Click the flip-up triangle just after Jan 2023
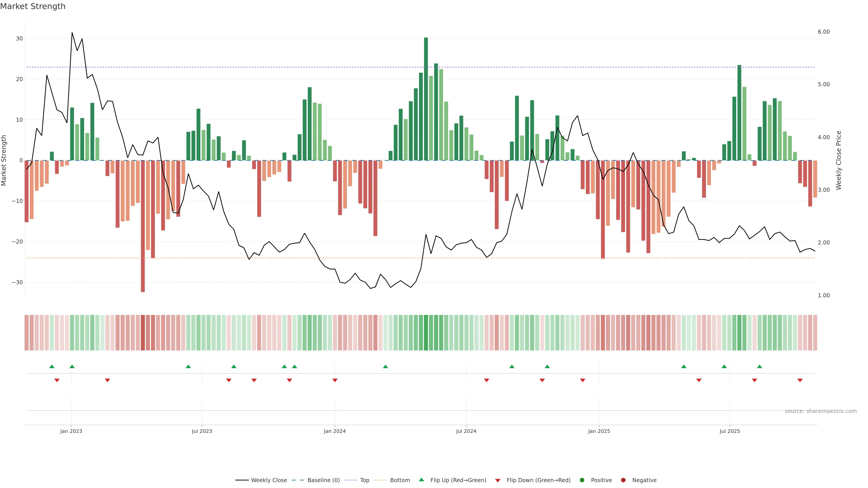Viewport: 868px width, 488px height. click(x=72, y=366)
